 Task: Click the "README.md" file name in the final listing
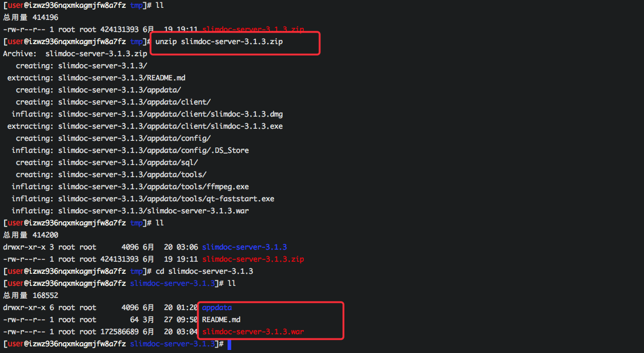[221, 320]
